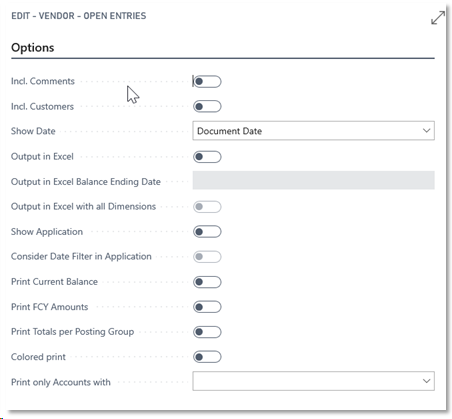Image resolution: width=452 pixels, height=419 pixels.
Task: Switch on Print Current Balance
Action: 207,282
